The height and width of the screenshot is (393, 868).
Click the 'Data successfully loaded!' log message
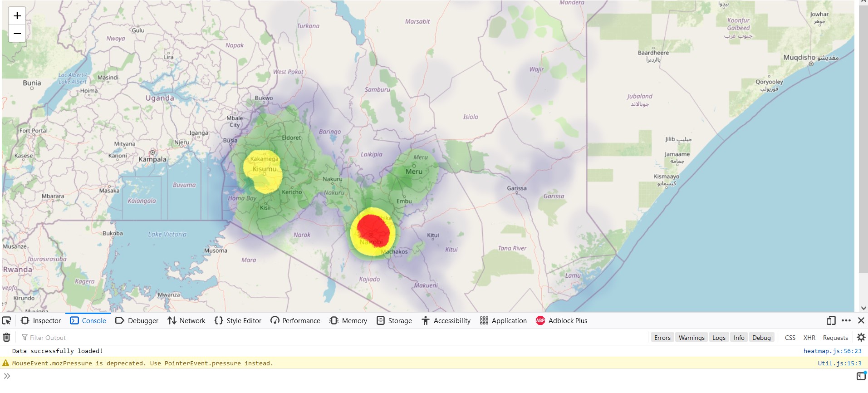pos(58,351)
